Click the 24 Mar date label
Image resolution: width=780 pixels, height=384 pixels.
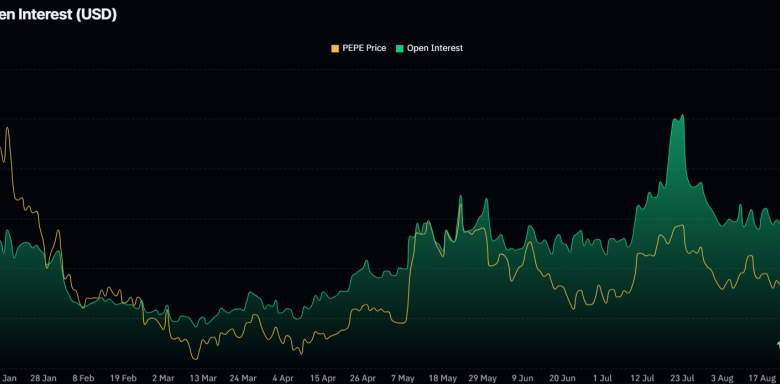pyautogui.click(x=243, y=379)
